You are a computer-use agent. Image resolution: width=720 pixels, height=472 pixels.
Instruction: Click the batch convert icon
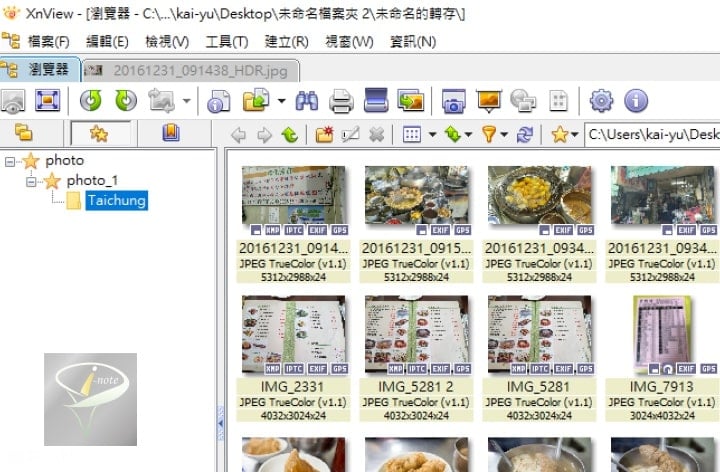(x=411, y=101)
